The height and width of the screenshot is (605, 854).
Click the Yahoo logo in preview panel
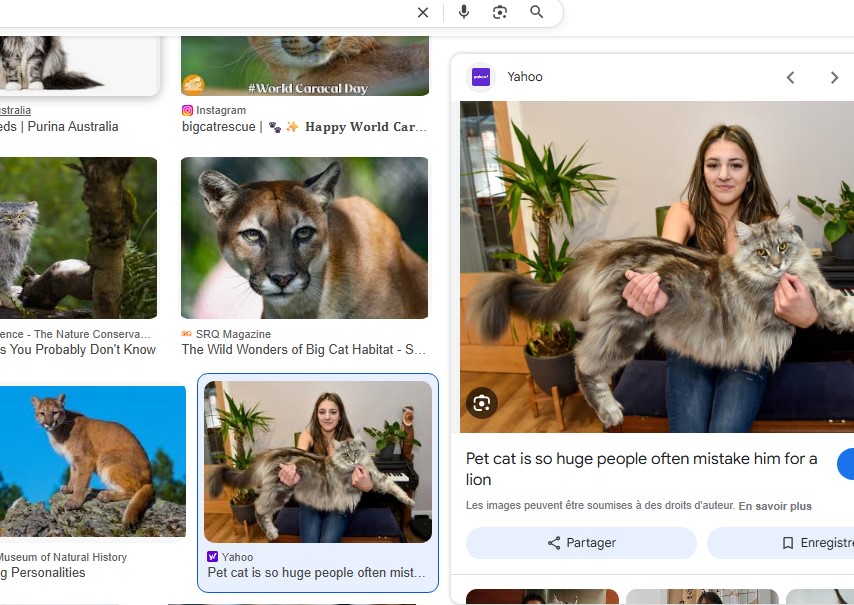[481, 77]
